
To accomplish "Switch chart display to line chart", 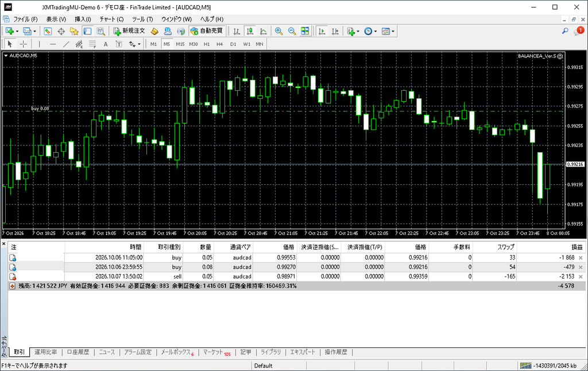I will pyautogui.click(x=263, y=31).
